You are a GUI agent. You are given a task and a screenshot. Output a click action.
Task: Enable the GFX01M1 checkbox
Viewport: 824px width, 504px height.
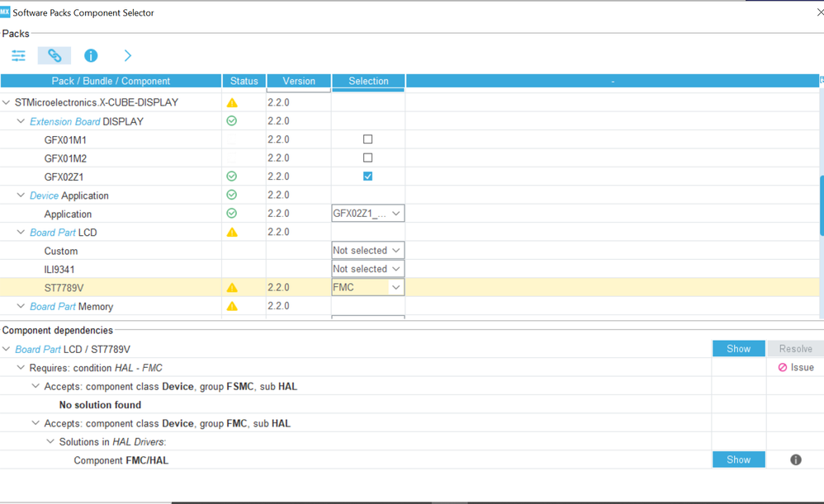(368, 139)
